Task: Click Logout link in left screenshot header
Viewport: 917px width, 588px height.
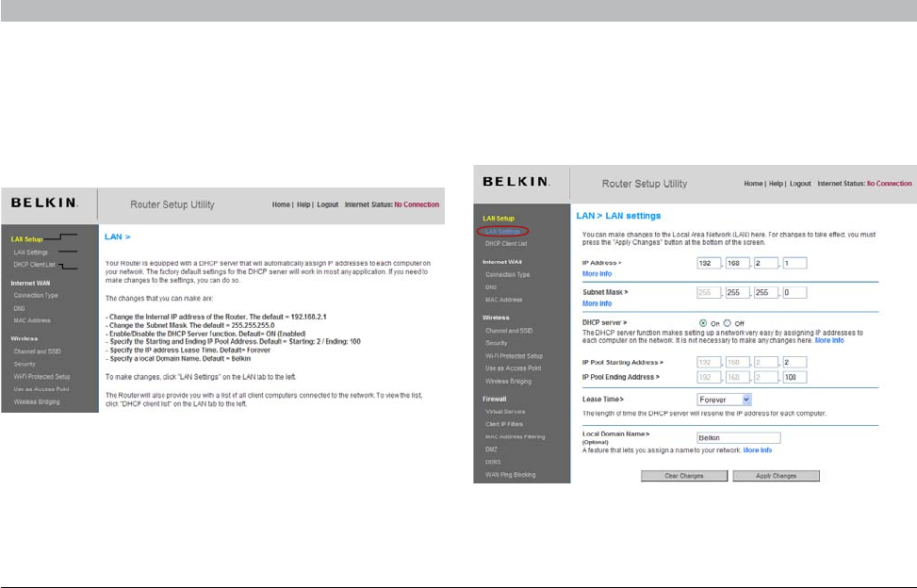Action: 328,204
